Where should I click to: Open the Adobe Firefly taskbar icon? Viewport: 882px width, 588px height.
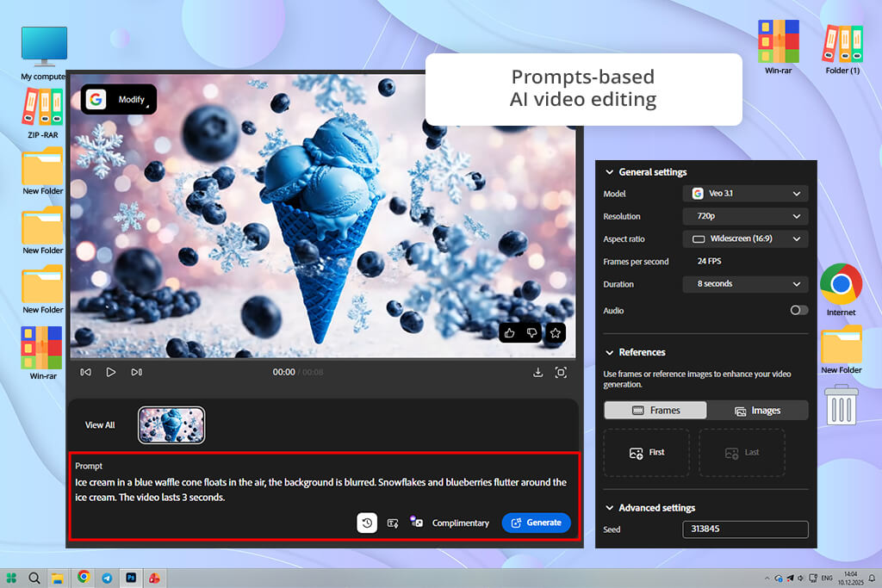(154, 578)
